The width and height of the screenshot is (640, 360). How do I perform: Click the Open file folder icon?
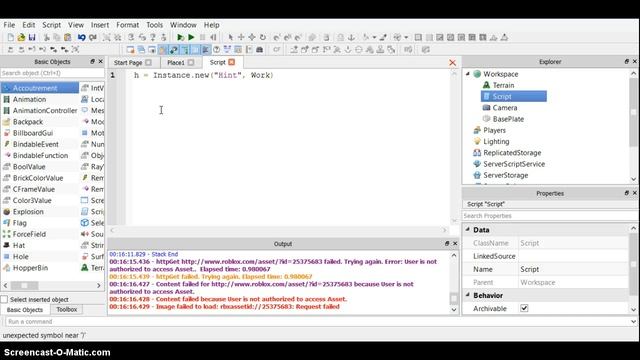click(21, 38)
